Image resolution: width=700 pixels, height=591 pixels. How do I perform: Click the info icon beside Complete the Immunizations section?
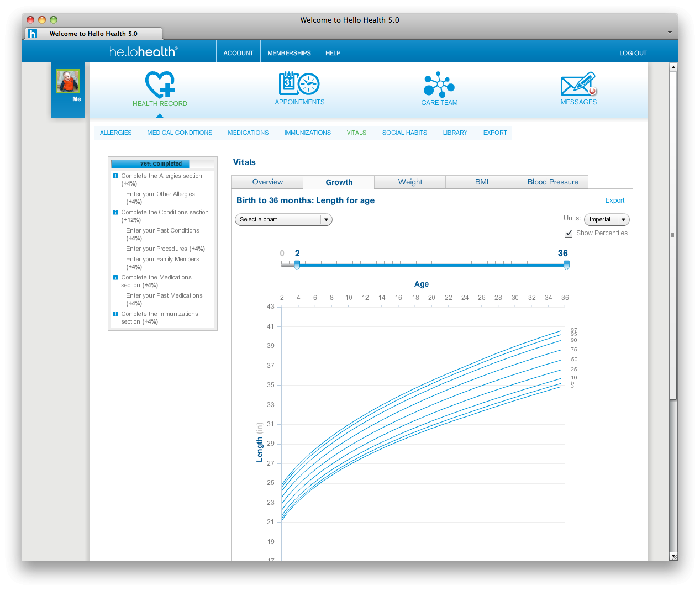pyautogui.click(x=115, y=314)
